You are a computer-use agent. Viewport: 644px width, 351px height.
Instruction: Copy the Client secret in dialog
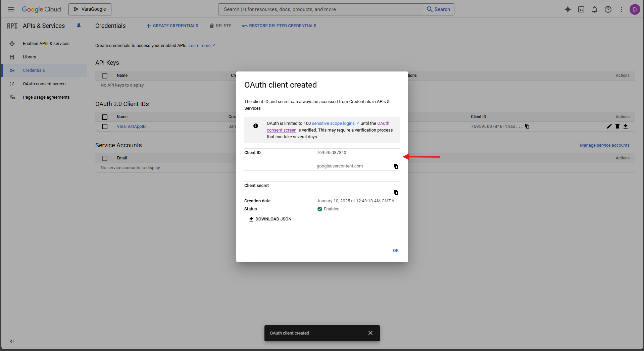[396, 193]
